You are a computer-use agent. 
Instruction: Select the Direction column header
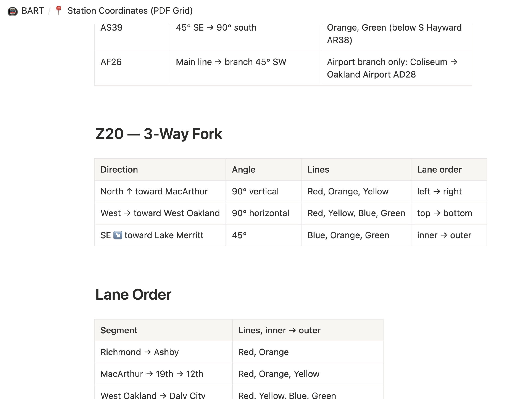160,170
